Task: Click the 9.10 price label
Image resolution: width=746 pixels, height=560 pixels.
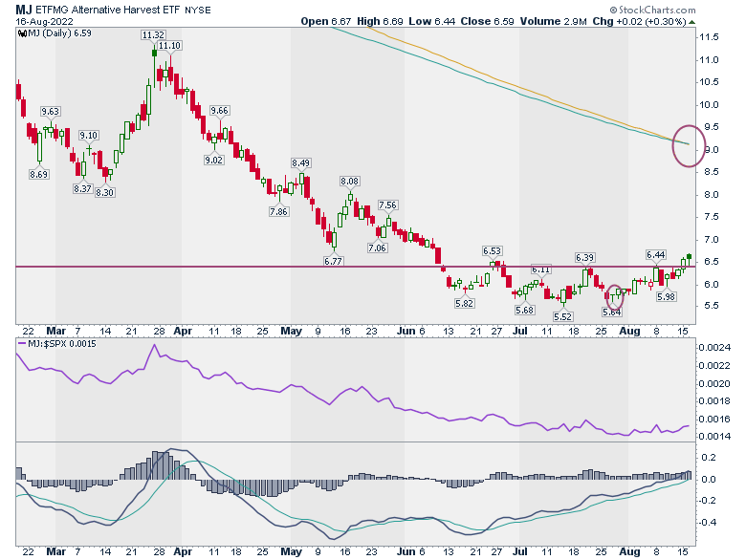Action: click(89, 135)
